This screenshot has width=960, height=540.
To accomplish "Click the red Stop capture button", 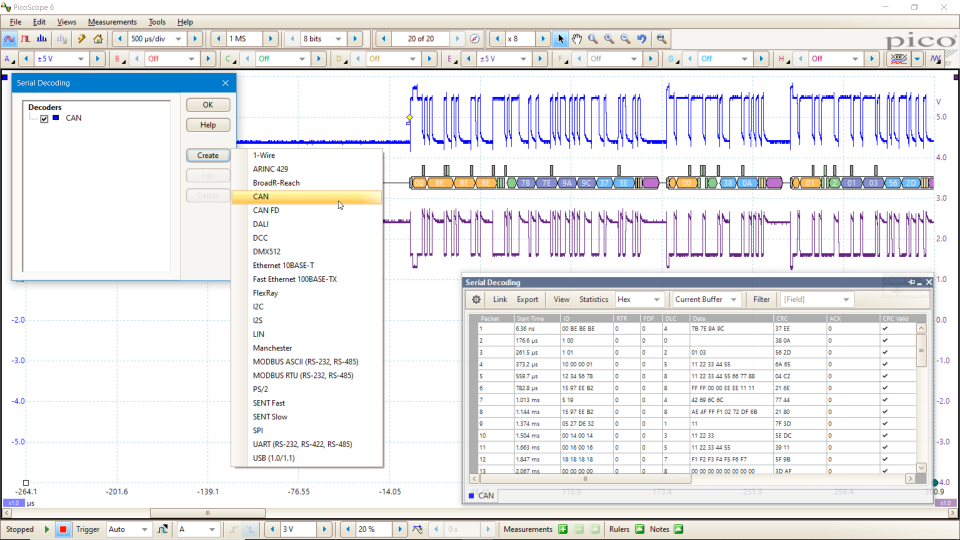I will click(63, 529).
